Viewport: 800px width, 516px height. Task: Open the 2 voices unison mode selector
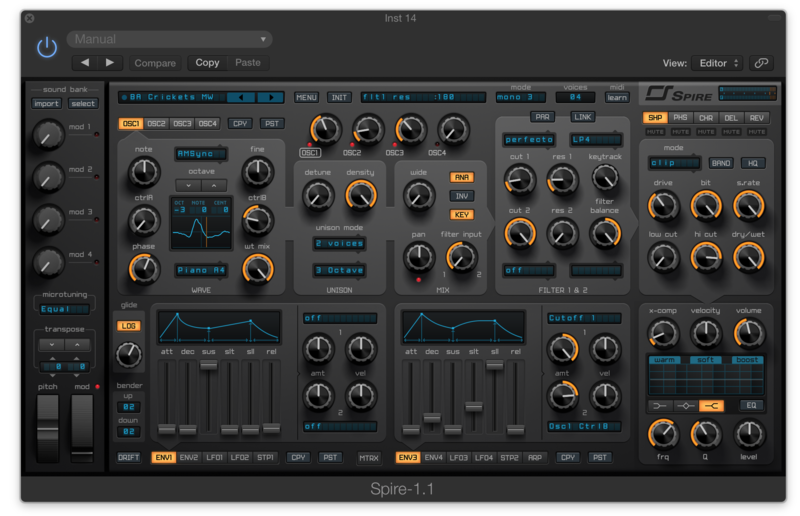pos(339,243)
